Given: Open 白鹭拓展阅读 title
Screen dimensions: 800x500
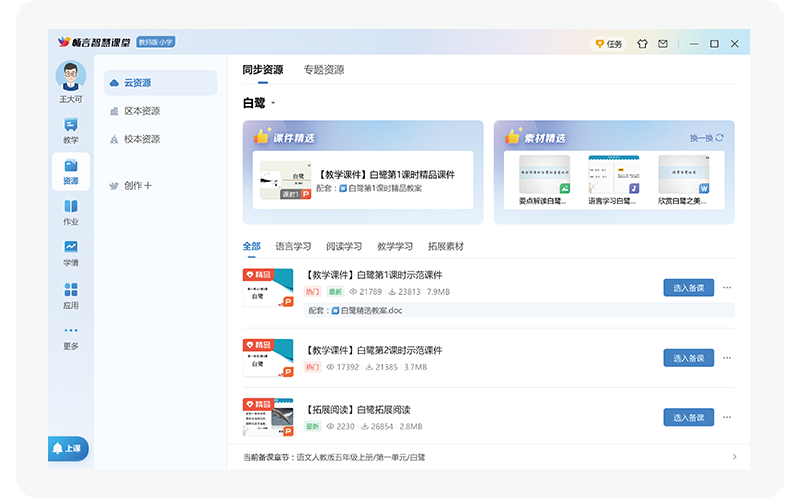Looking at the screenshot, I should coord(358,410).
